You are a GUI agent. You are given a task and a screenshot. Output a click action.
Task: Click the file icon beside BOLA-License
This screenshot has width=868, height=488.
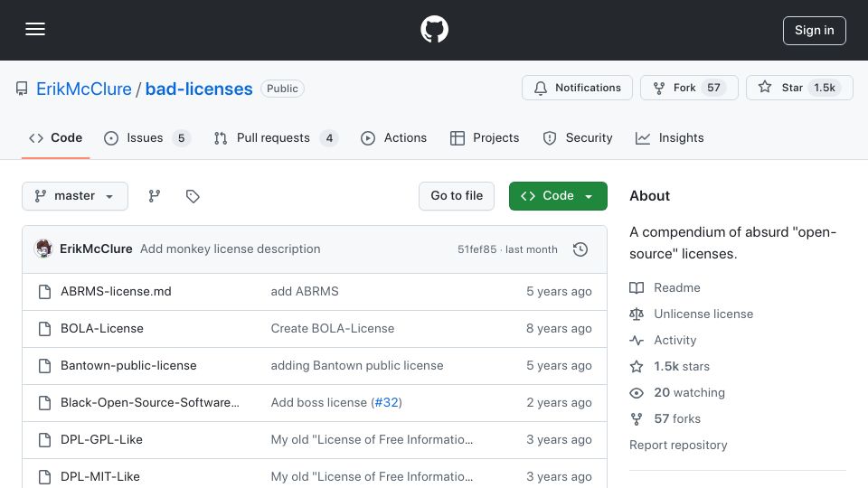coord(45,329)
